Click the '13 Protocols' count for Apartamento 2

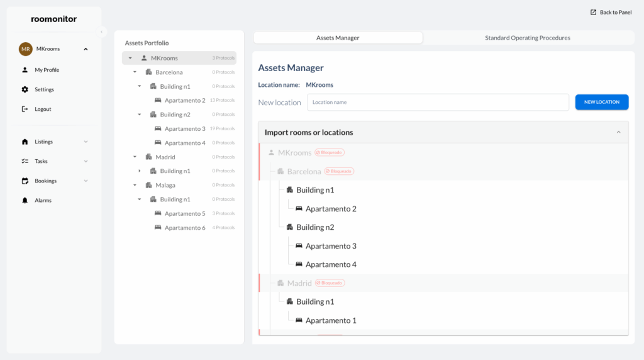[x=222, y=100]
